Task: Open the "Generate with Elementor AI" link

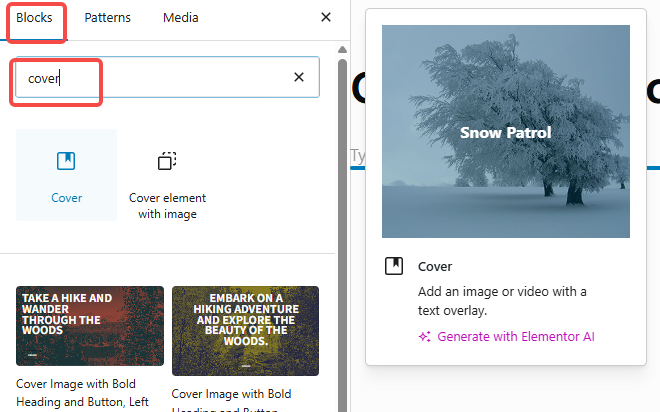Action: (x=516, y=336)
